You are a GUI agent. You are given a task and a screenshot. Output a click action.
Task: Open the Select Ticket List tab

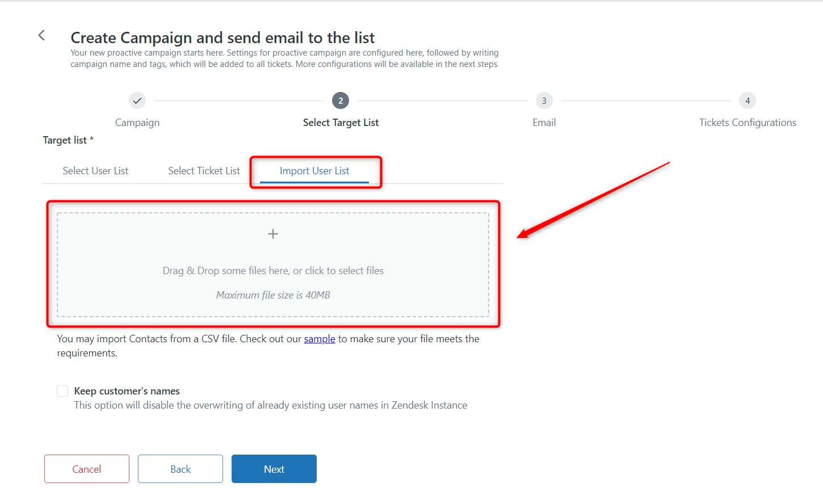click(x=204, y=170)
